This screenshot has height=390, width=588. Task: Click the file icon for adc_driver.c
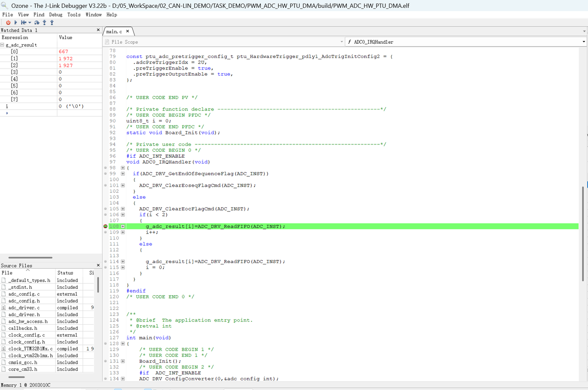(4, 308)
